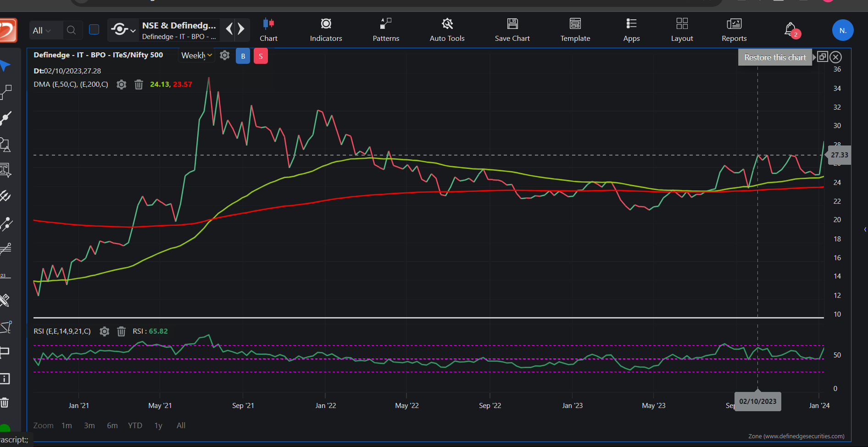This screenshot has height=447, width=868.
Task: Select the text annotation tool
Action: 5,170
